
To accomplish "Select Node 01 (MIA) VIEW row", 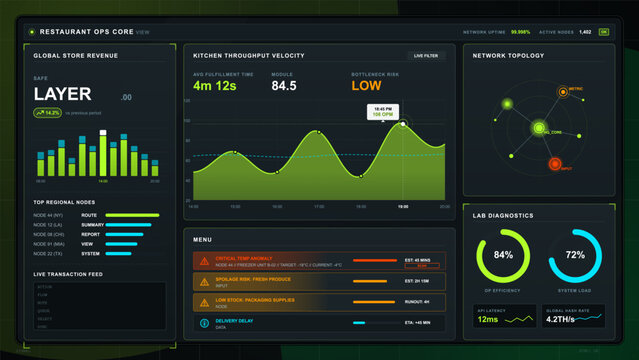I will (97, 244).
